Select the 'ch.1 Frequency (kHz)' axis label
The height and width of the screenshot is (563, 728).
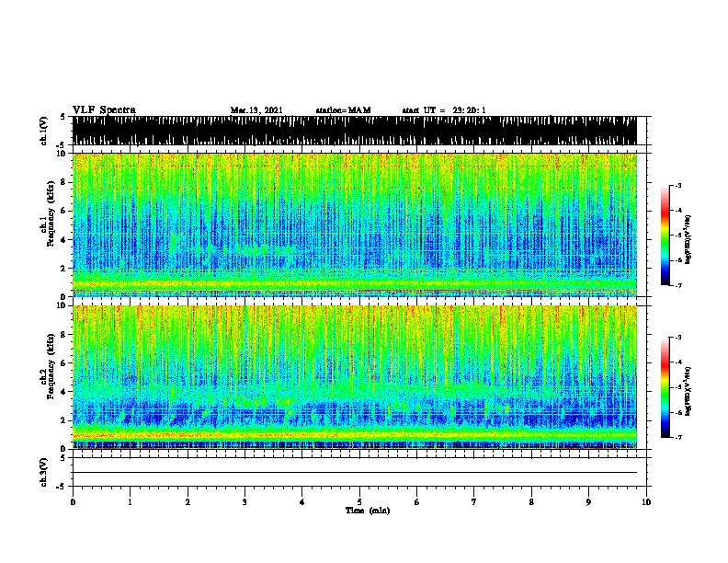(x=47, y=224)
